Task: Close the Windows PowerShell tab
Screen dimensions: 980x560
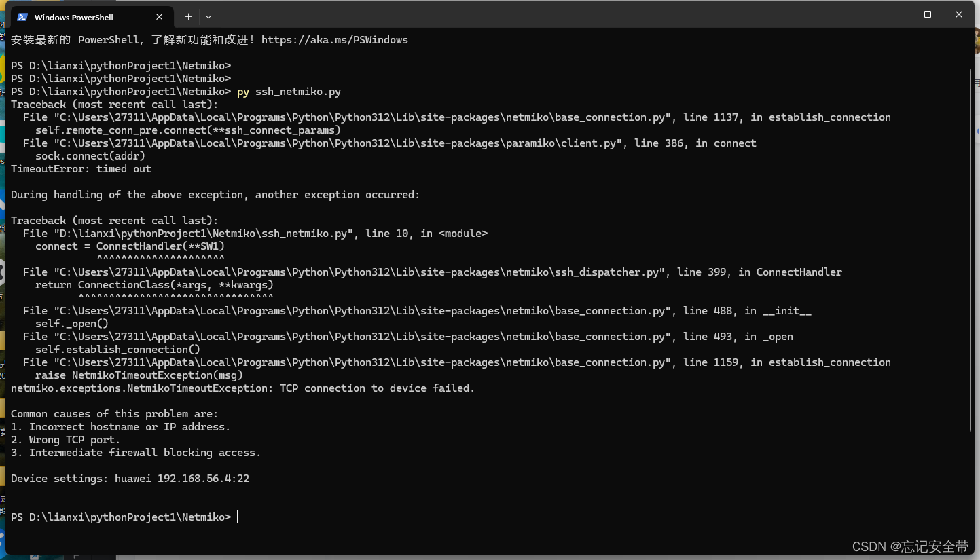Action: tap(160, 16)
